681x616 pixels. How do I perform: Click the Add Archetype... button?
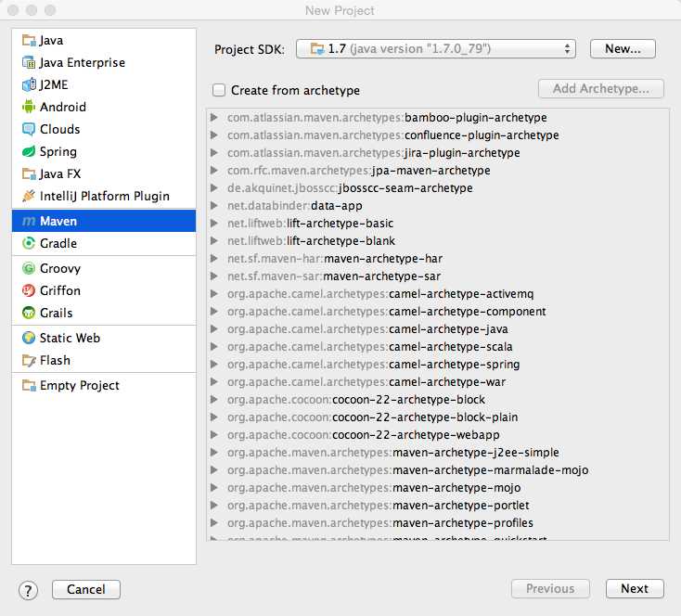click(x=601, y=89)
